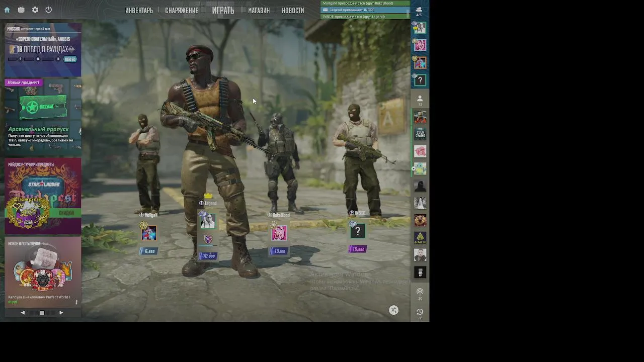Click Legend rating badge 12,008
The height and width of the screenshot is (362, 644).
(208, 256)
